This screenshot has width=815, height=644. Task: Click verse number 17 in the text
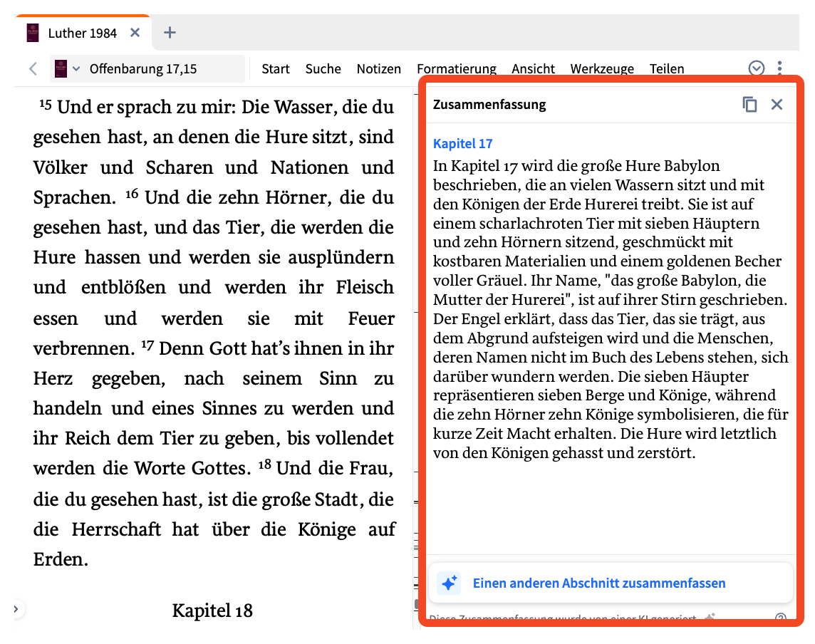(147, 345)
